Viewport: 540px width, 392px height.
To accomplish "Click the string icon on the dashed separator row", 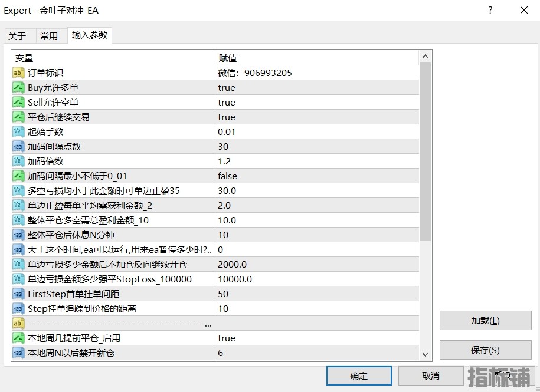I will pos(18,323).
